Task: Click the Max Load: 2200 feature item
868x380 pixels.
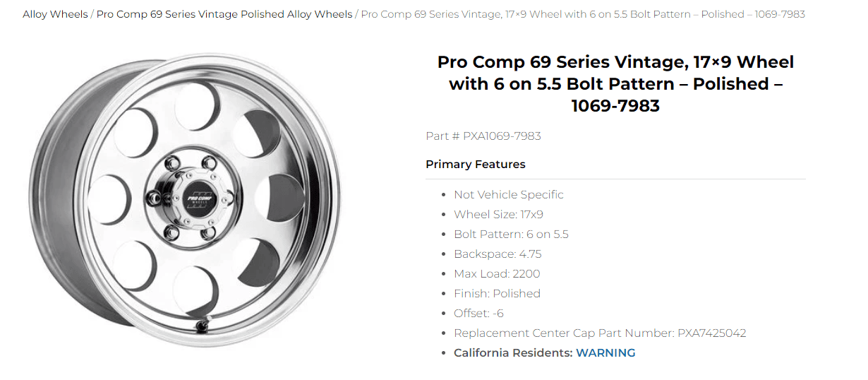Action: [x=497, y=273]
